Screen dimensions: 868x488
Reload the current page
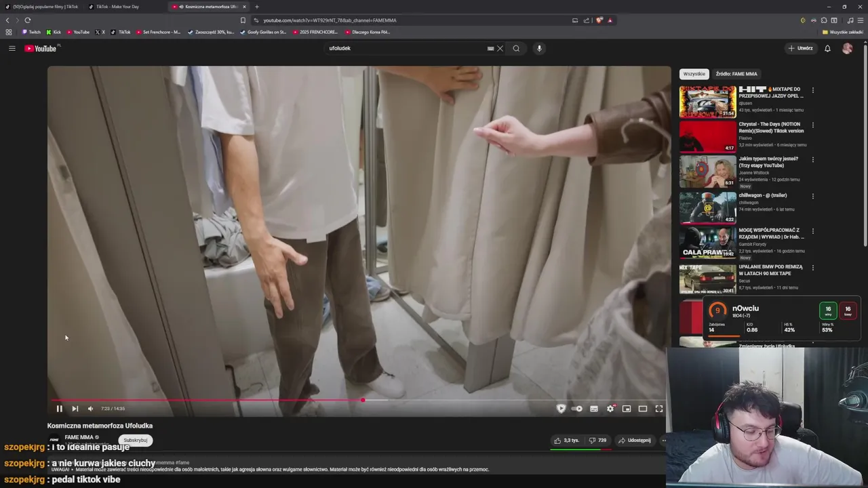click(27, 20)
